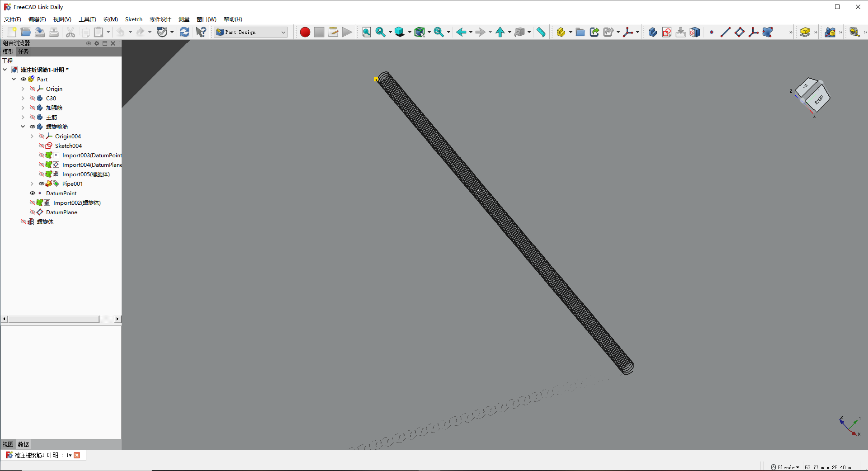Toggle visibility of Pipe001
This screenshot has width=868, height=471.
tap(42, 184)
